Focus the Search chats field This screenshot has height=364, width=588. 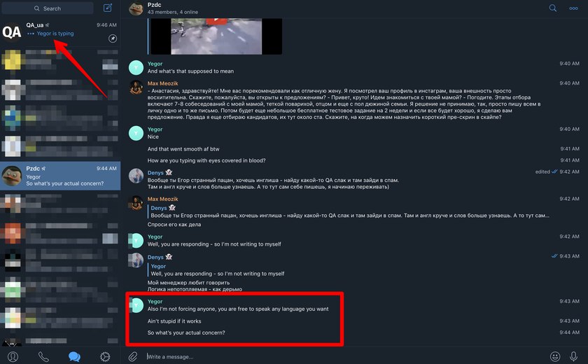click(x=48, y=8)
